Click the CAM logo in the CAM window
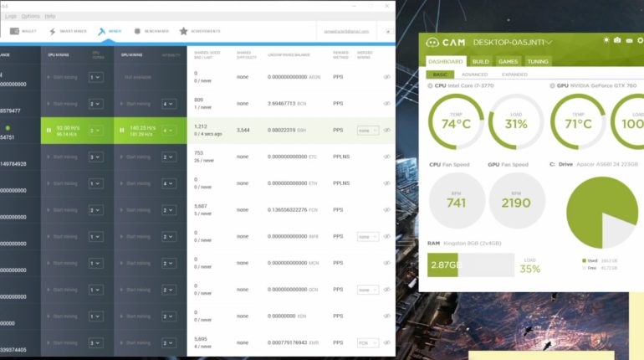The height and width of the screenshot is (360, 644). pos(446,43)
